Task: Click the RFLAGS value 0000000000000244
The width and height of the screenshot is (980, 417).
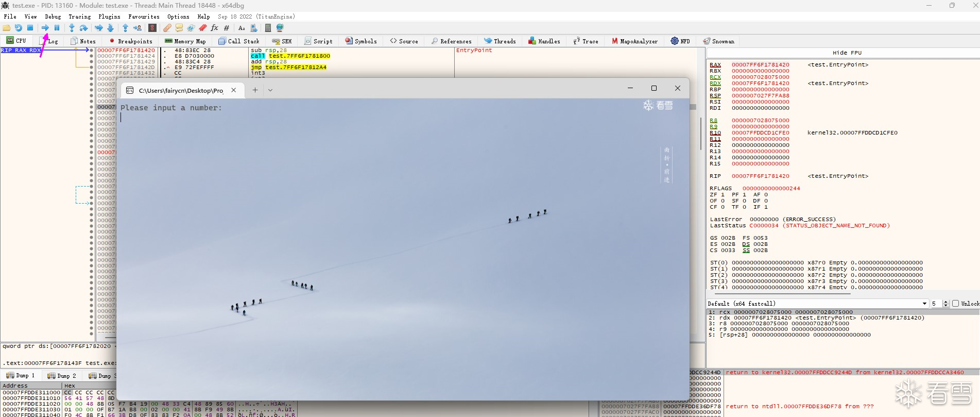Action: [771, 189]
